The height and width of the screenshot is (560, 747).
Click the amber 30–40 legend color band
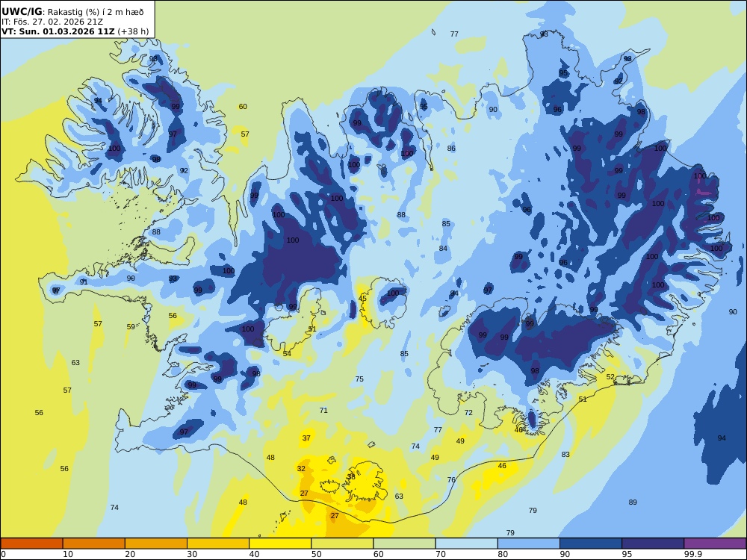click(218, 544)
